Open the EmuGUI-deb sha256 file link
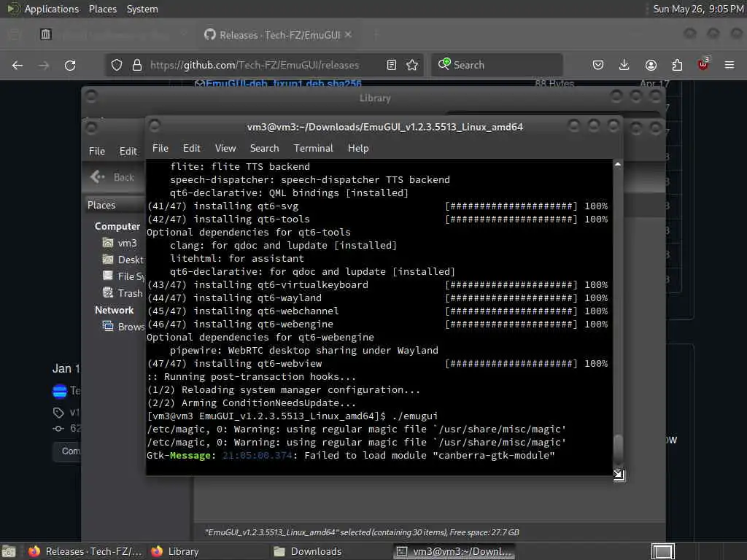Image resolution: width=747 pixels, height=560 pixels. (x=284, y=84)
